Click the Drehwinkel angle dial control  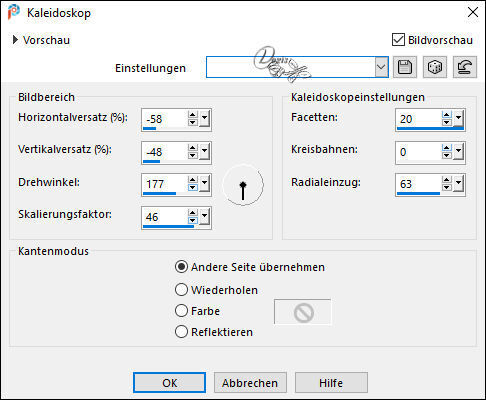(x=243, y=185)
